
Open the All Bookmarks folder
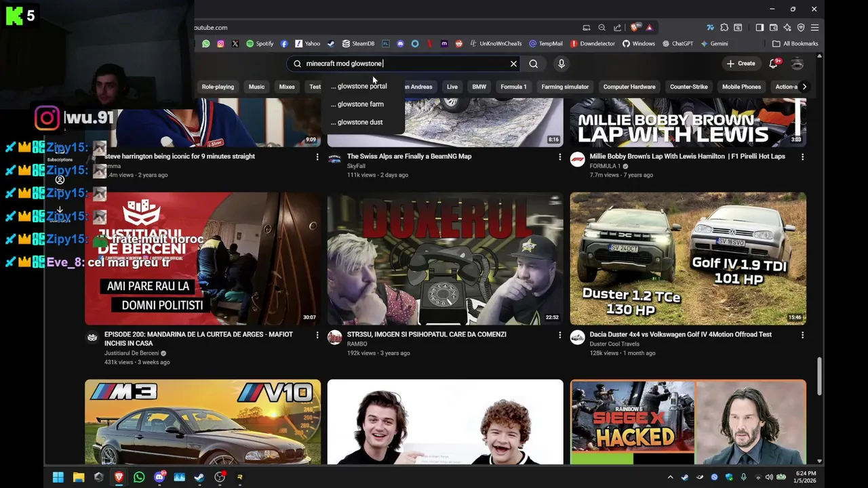point(795,43)
